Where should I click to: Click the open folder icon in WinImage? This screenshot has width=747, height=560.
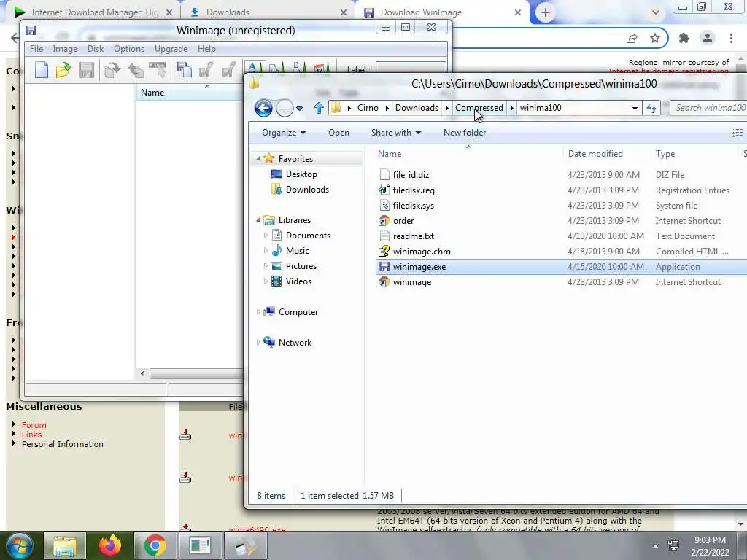(63, 70)
